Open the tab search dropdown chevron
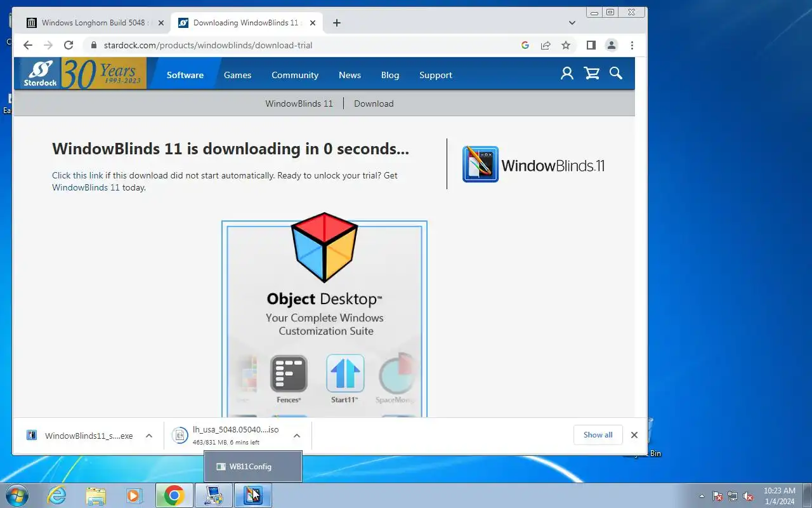This screenshot has height=508, width=812. pyautogui.click(x=572, y=23)
